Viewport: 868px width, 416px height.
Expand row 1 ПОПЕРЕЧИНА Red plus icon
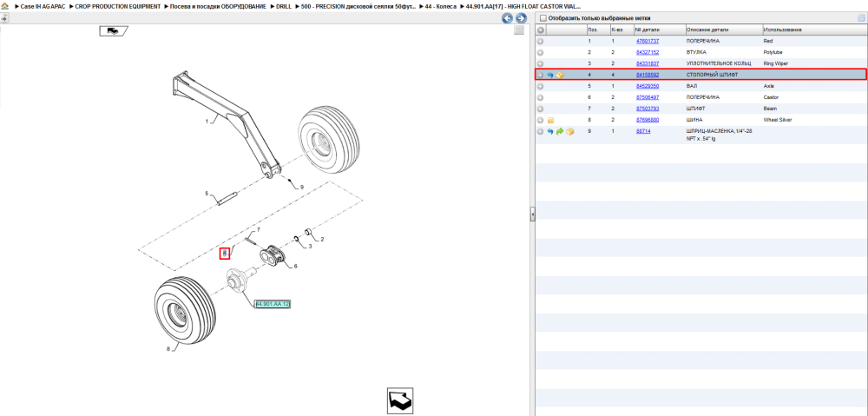click(x=541, y=42)
